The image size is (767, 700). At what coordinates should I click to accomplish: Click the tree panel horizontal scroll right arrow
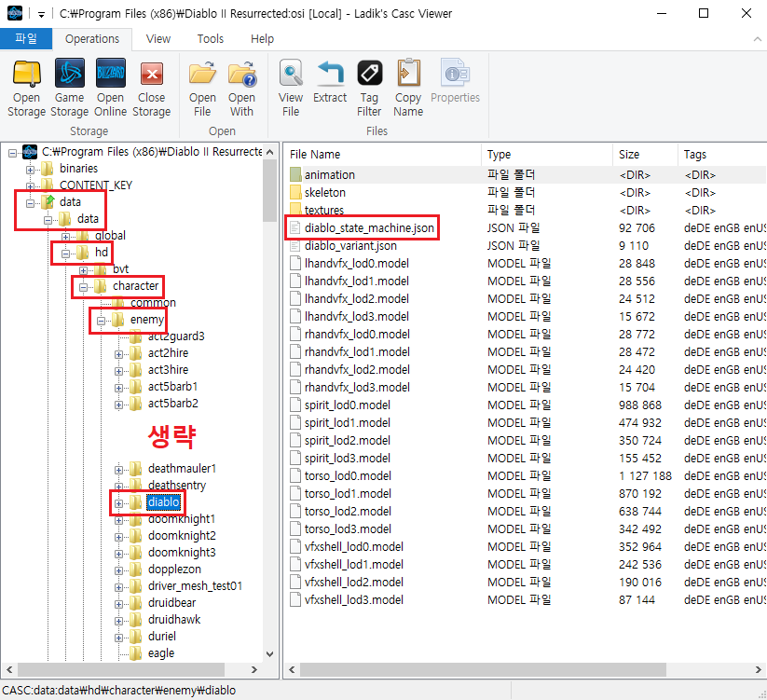253,669
